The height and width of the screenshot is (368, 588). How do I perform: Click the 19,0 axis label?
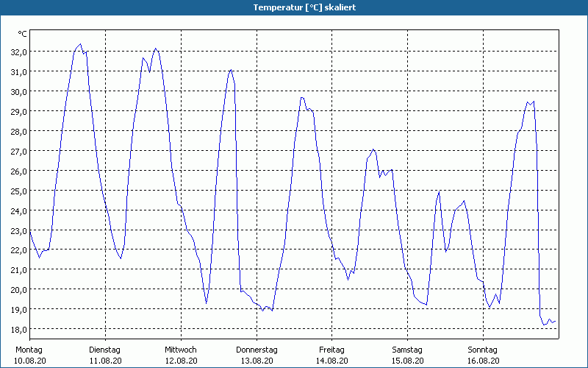pyautogui.click(x=19, y=310)
